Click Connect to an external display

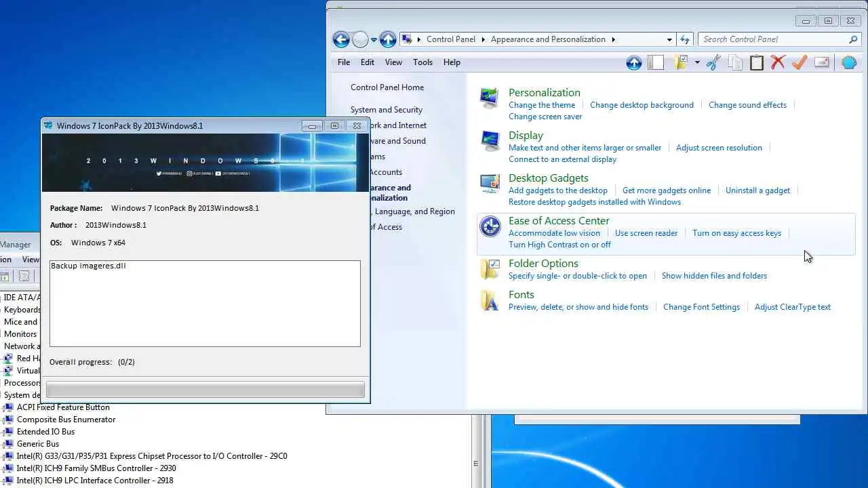pyautogui.click(x=562, y=159)
